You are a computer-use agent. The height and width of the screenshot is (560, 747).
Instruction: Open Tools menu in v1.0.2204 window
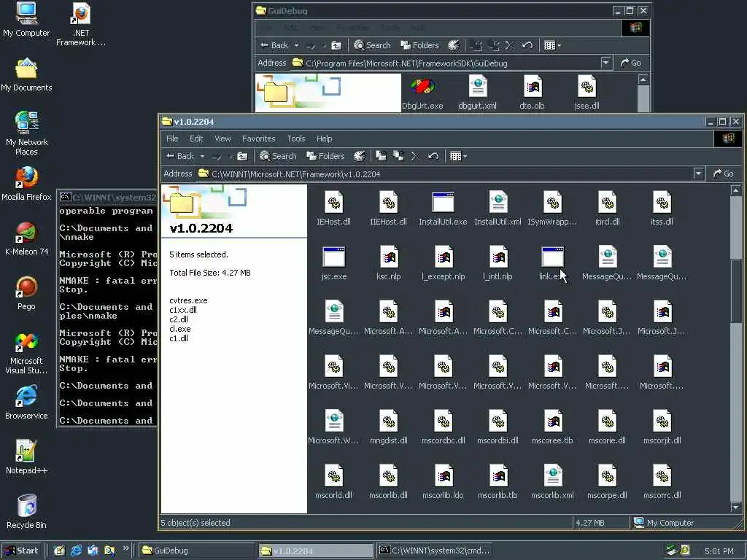coord(296,139)
